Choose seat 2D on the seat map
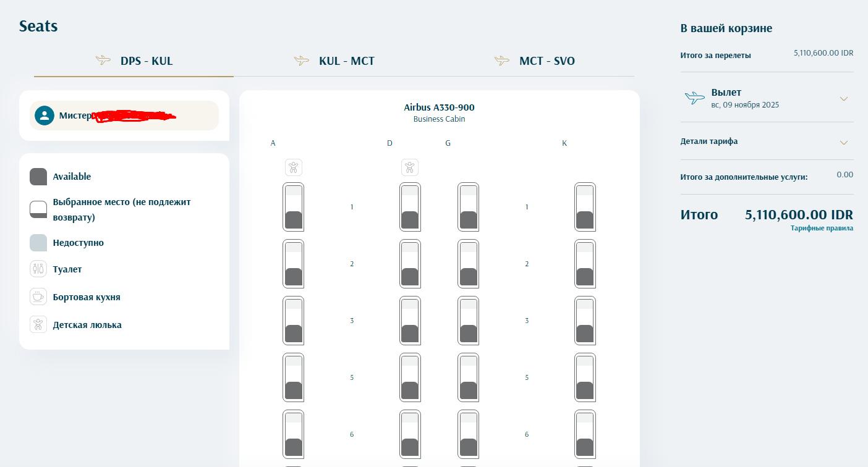This screenshot has width=868, height=467. [x=410, y=264]
